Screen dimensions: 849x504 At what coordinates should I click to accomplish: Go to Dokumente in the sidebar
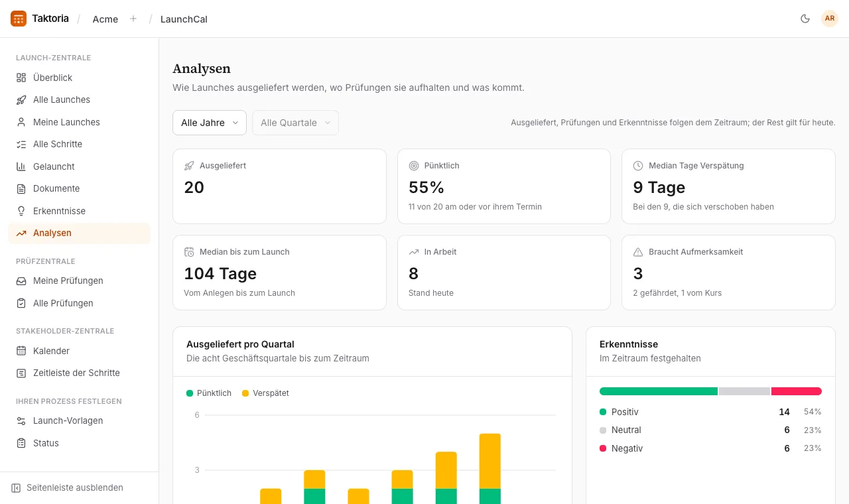point(79,188)
